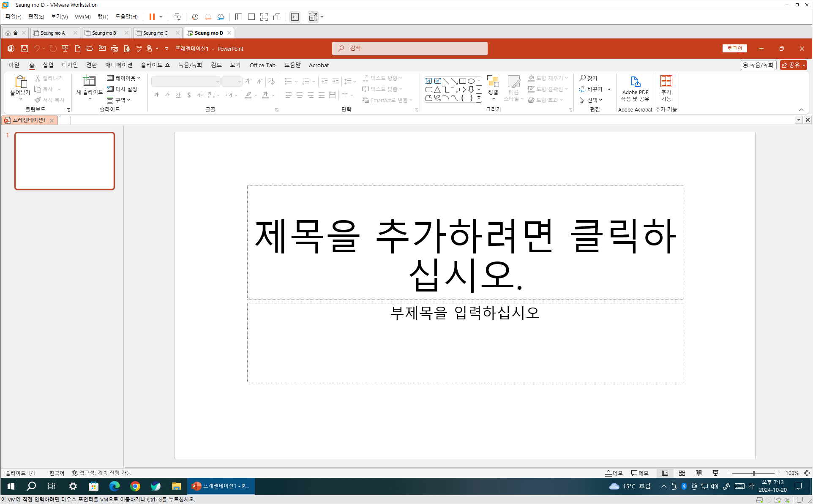813x504 pixels.
Task: Click the New Slide (새 슬라이드) icon
Action: tap(89, 81)
